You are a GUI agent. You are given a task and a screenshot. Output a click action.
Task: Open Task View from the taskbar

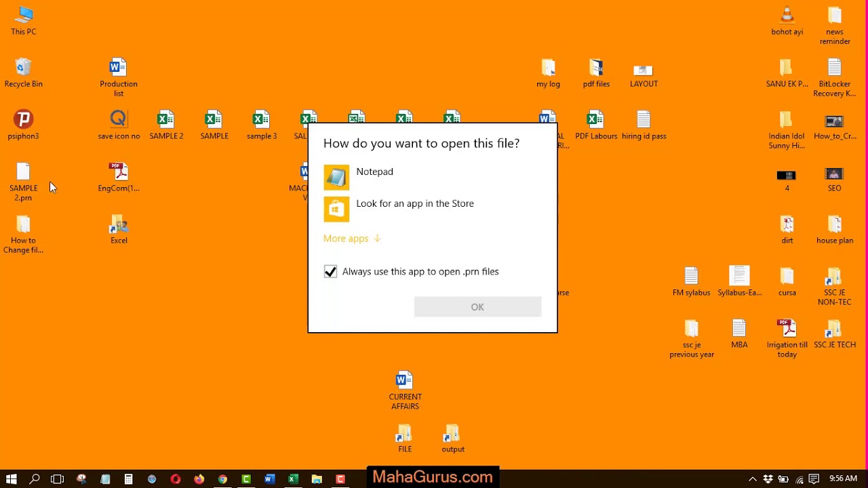coord(58,479)
